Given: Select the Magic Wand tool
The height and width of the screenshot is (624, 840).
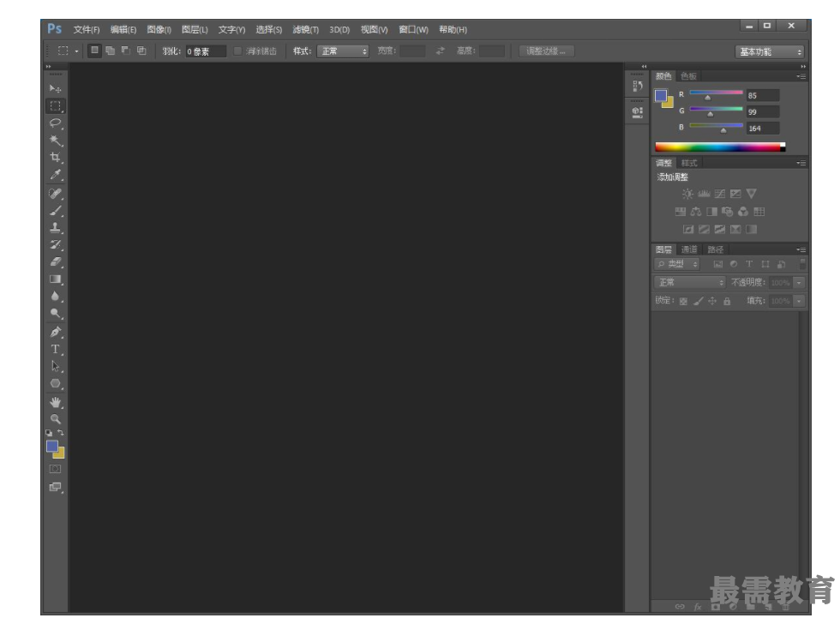Looking at the screenshot, I should pyautogui.click(x=55, y=141).
